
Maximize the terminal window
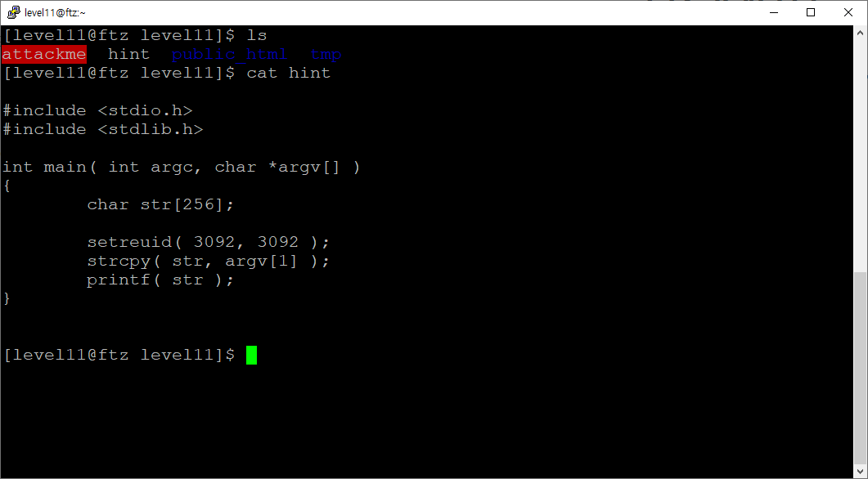point(811,12)
